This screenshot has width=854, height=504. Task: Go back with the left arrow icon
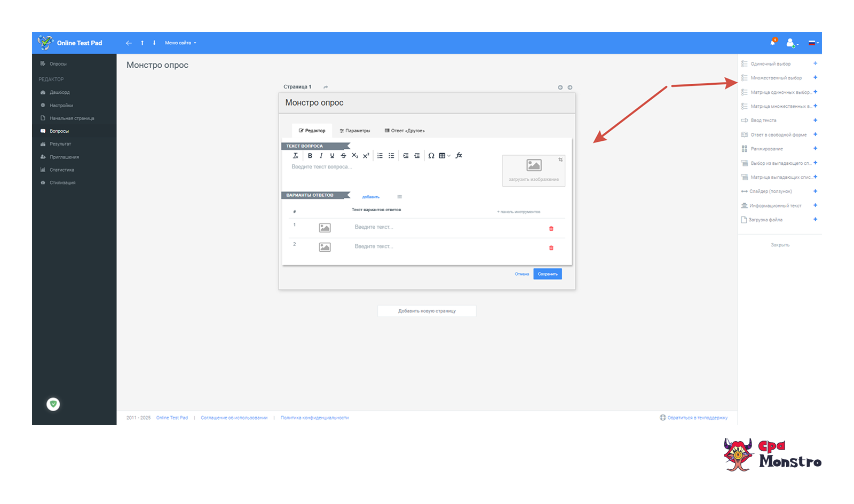(129, 43)
